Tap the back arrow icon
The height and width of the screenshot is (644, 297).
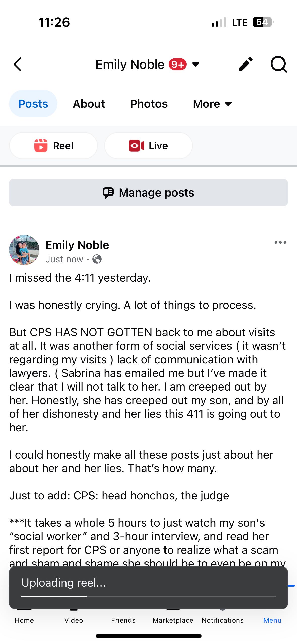[18, 65]
